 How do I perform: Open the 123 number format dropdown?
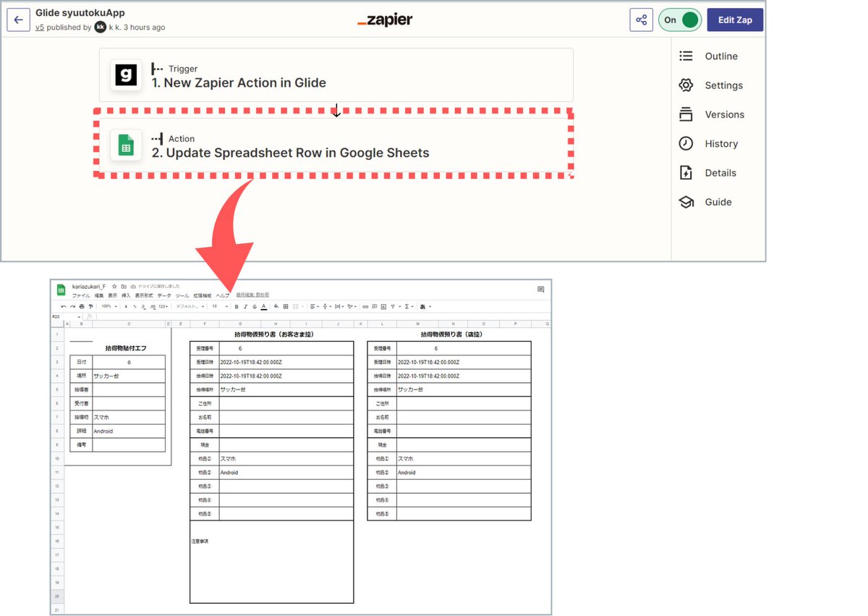[x=163, y=306]
